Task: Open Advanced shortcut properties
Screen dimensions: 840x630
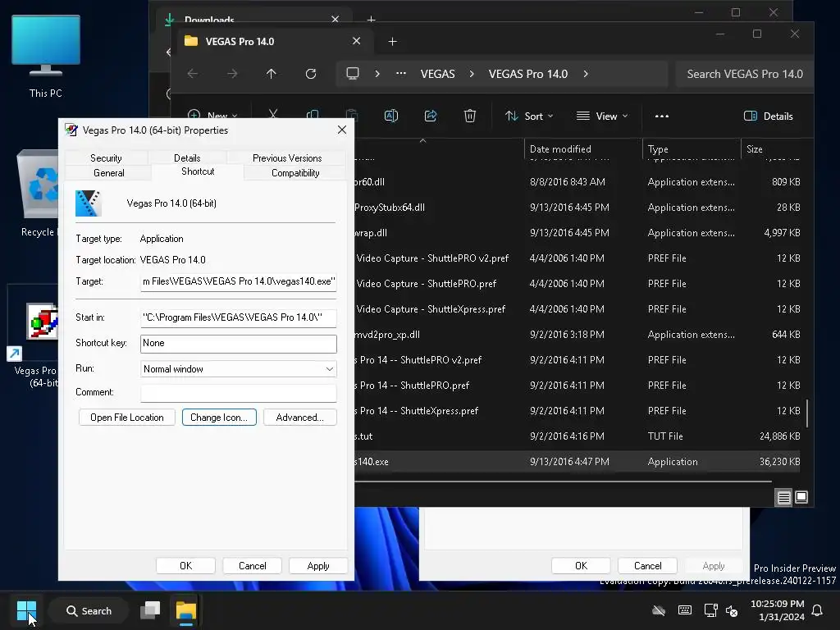Action: pos(300,418)
